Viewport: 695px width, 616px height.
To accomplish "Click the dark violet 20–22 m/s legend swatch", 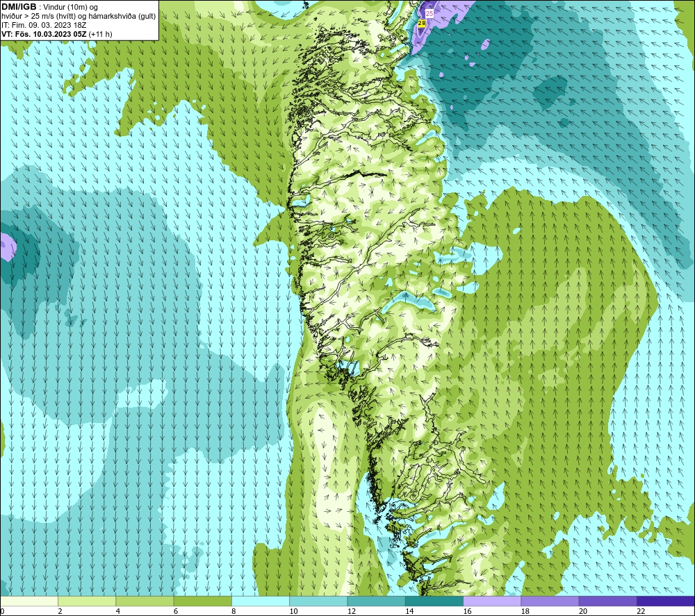I will tap(607, 601).
